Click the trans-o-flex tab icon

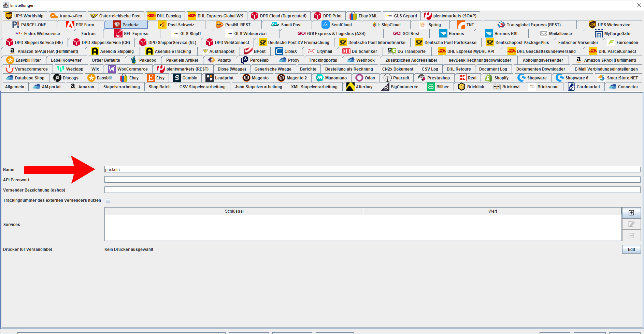coord(54,16)
